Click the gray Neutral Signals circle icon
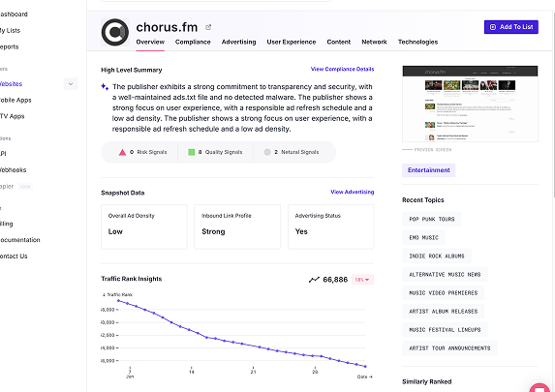 pos(267,152)
